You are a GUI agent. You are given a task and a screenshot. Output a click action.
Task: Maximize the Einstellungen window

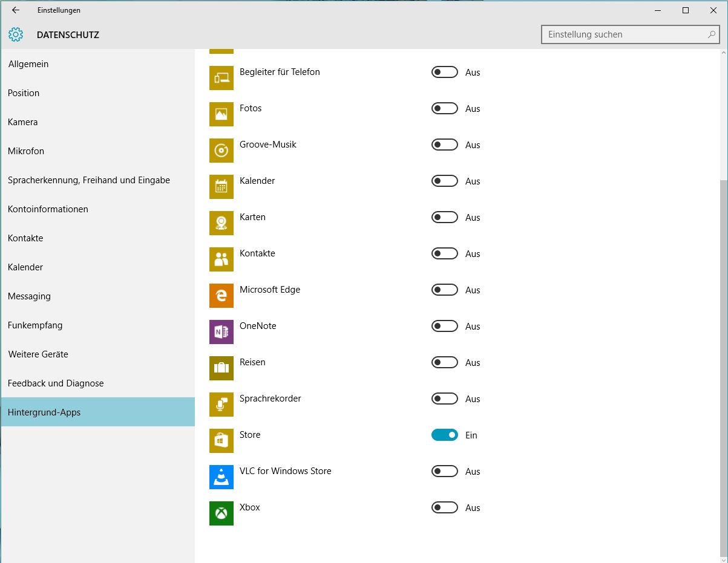[686, 10]
